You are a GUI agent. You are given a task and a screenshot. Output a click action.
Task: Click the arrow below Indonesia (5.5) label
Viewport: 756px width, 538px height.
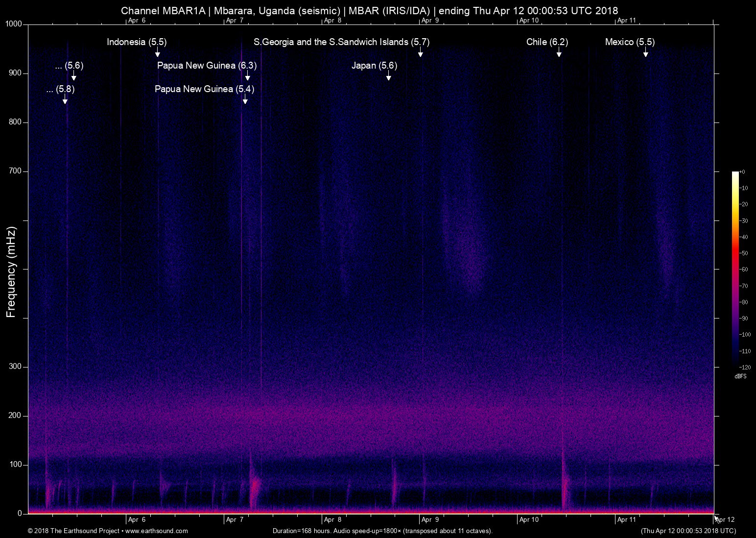click(x=157, y=52)
